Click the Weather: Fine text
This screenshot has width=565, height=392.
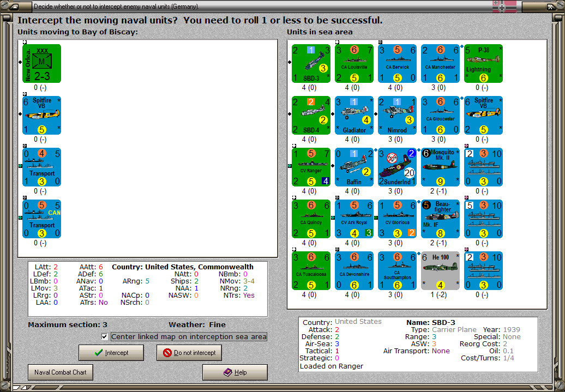coord(197,324)
